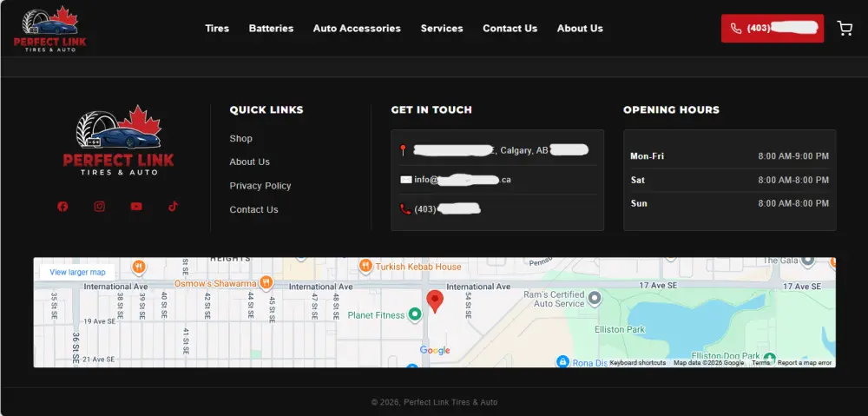Click the Mon-Fri hours row

pyautogui.click(x=730, y=156)
